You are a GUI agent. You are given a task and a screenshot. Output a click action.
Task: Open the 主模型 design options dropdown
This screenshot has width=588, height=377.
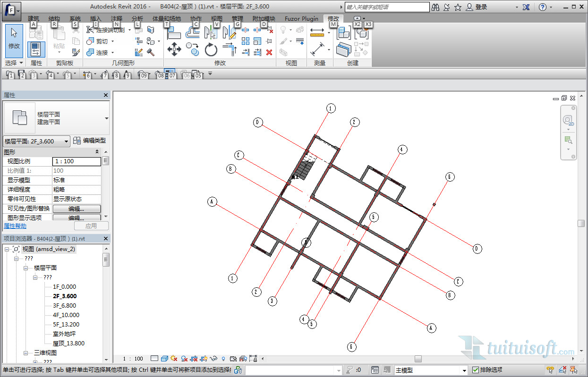[465, 370]
